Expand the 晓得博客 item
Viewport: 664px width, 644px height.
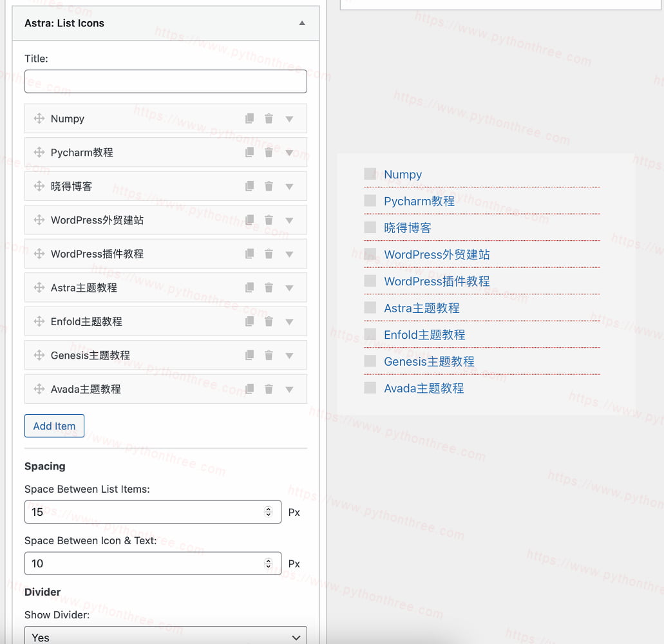tap(289, 187)
